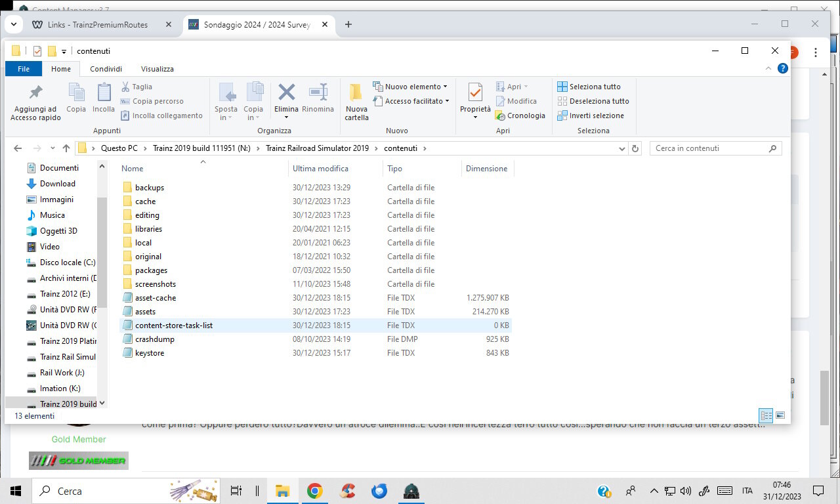Screen dimensions: 840x504
Task: Click Incolla collegamento in ribbon
Action: pos(161,115)
